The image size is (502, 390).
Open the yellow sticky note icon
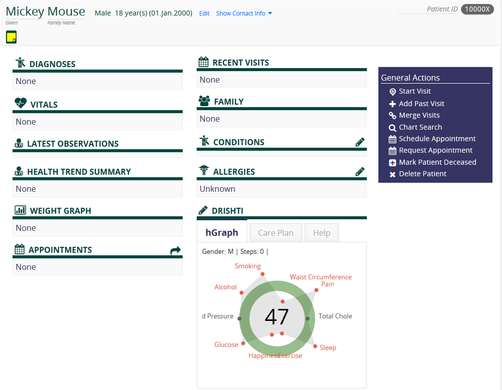coord(11,37)
